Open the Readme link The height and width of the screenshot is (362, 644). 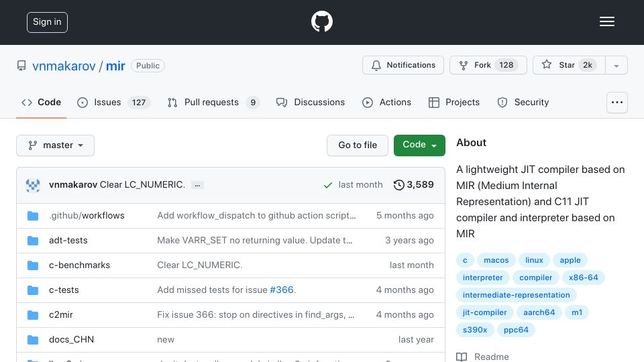(483, 357)
